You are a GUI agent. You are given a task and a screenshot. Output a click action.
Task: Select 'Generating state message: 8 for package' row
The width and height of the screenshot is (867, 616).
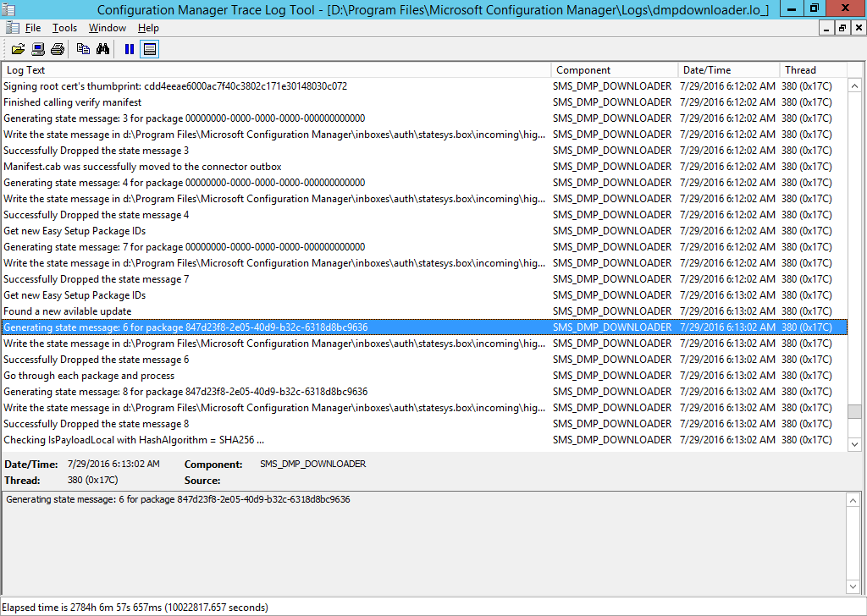point(424,391)
